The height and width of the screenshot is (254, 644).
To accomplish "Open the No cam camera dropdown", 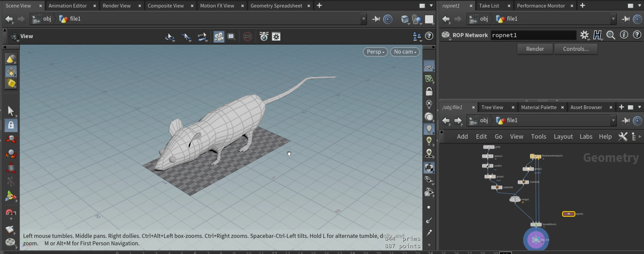I will click(405, 52).
